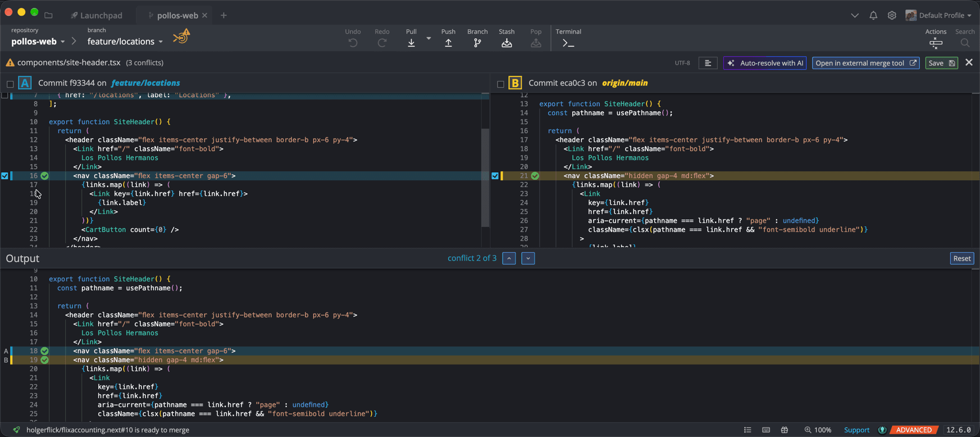Close the pollos-web tab
This screenshot has height=437, width=980.
coord(205,15)
